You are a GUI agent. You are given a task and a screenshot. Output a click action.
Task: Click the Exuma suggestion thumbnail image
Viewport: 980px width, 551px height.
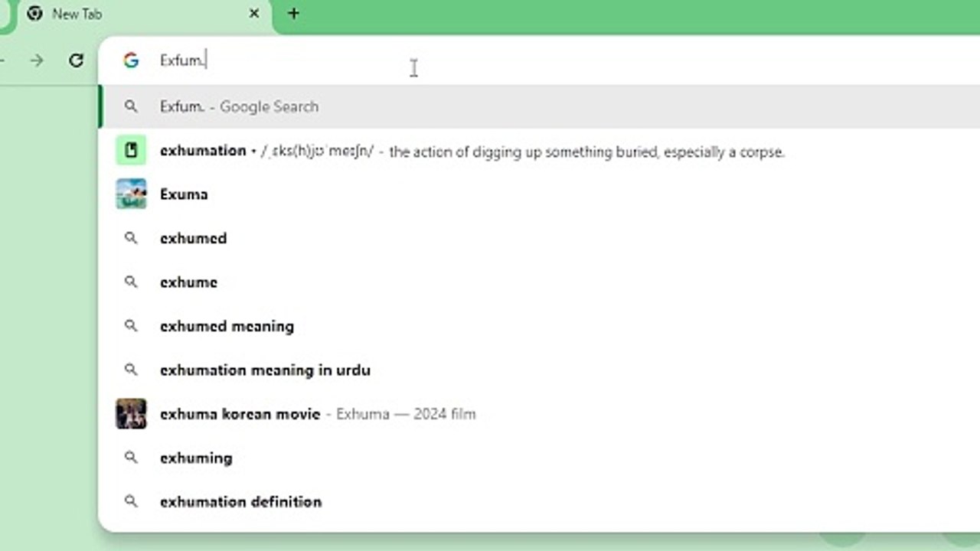131,194
